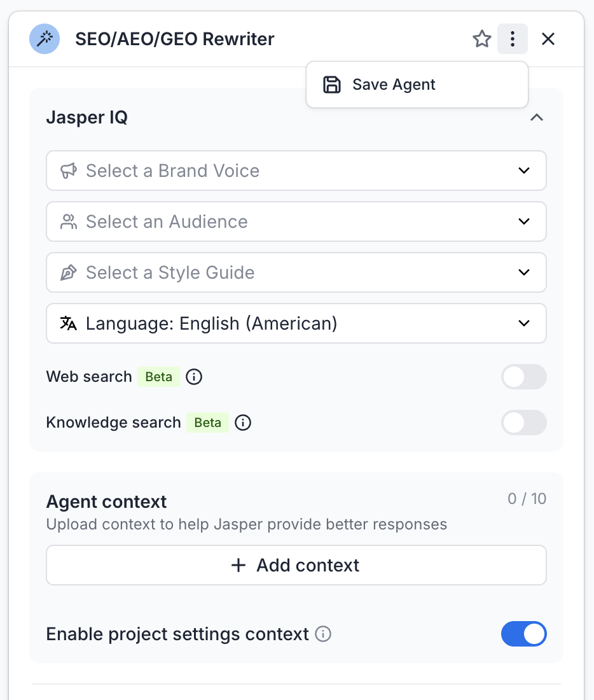
Task: Click the megaphone Brand Voice icon
Action: pos(68,171)
